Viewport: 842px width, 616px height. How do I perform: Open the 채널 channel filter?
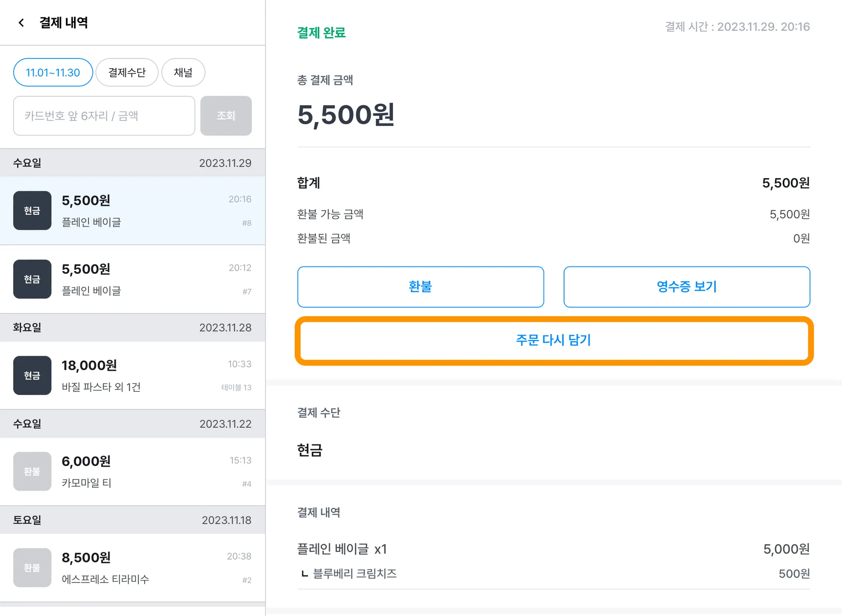pos(183,72)
